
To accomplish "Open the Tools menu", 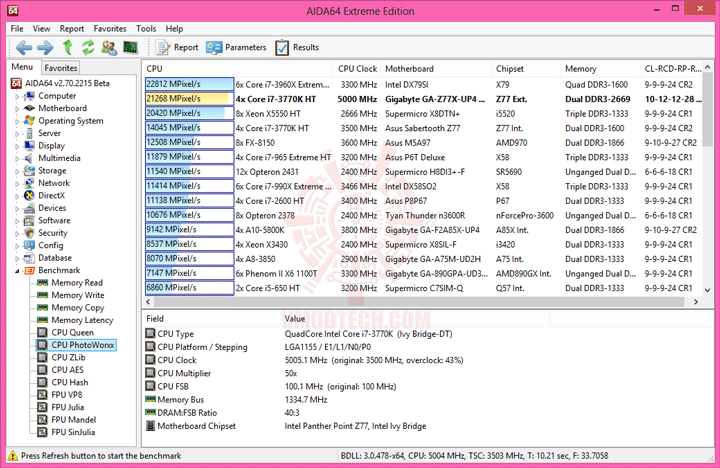I will pyautogui.click(x=146, y=28).
